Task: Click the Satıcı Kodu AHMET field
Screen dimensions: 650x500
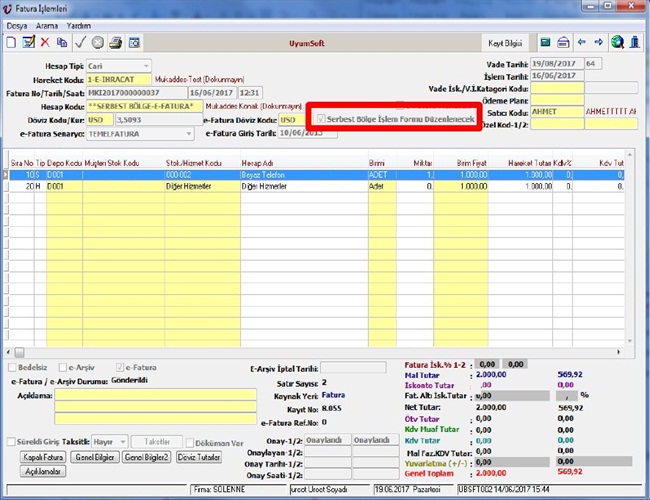Action: (557, 112)
